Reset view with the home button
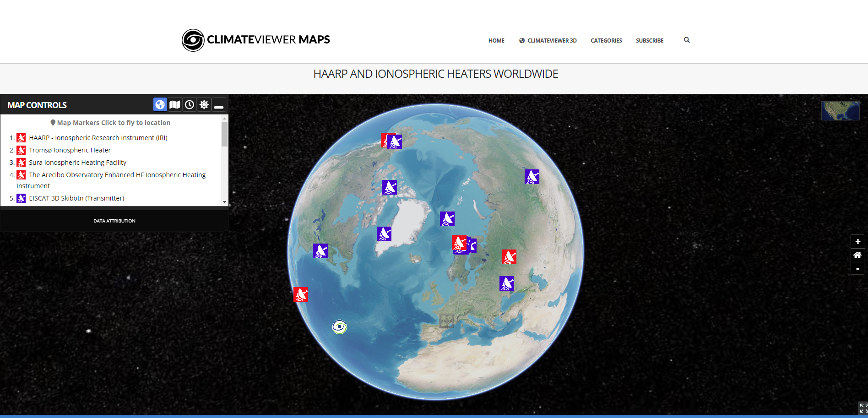The height and width of the screenshot is (418, 868). point(857,255)
